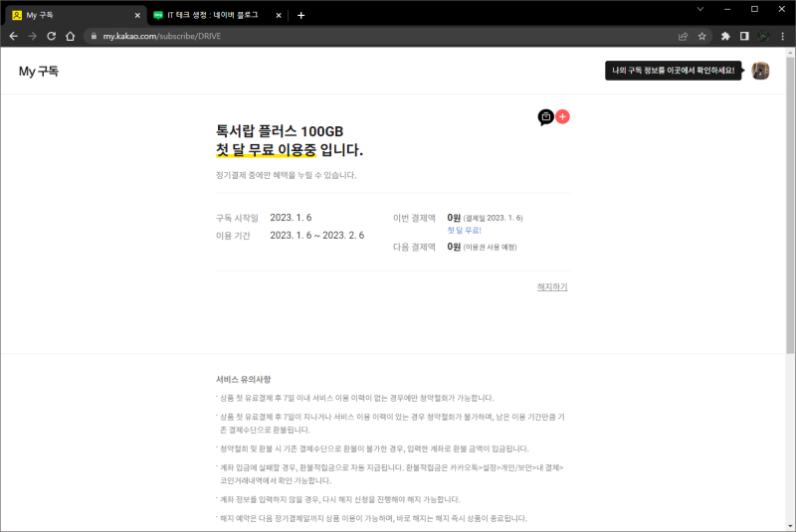
Task: Switch to the My 구독 tab
Action: click(x=77, y=15)
